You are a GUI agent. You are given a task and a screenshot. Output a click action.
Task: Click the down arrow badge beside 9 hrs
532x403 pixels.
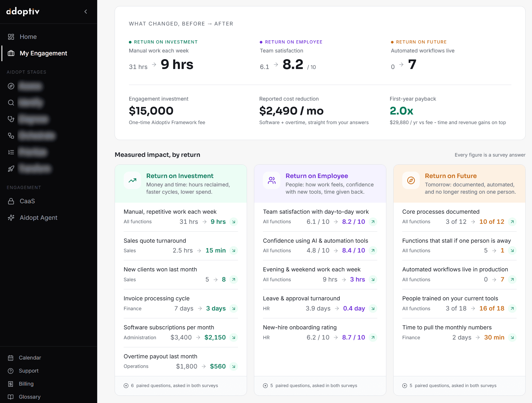click(234, 222)
